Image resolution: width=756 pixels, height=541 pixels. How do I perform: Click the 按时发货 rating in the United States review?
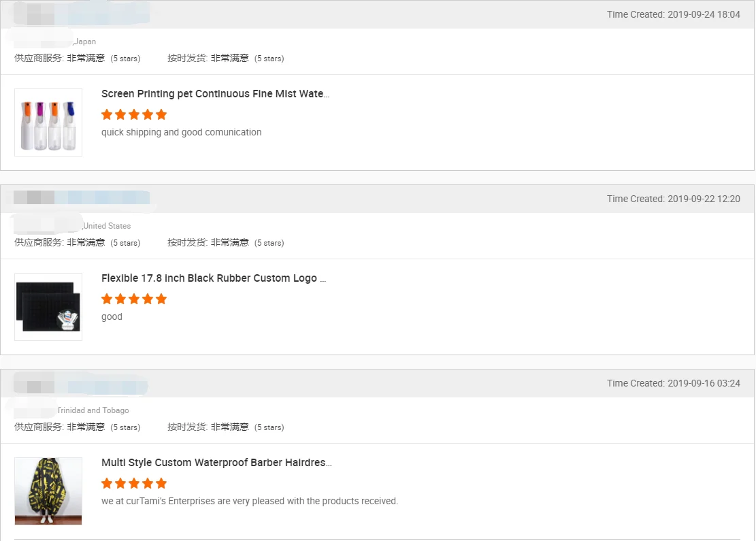[x=225, y=242]
